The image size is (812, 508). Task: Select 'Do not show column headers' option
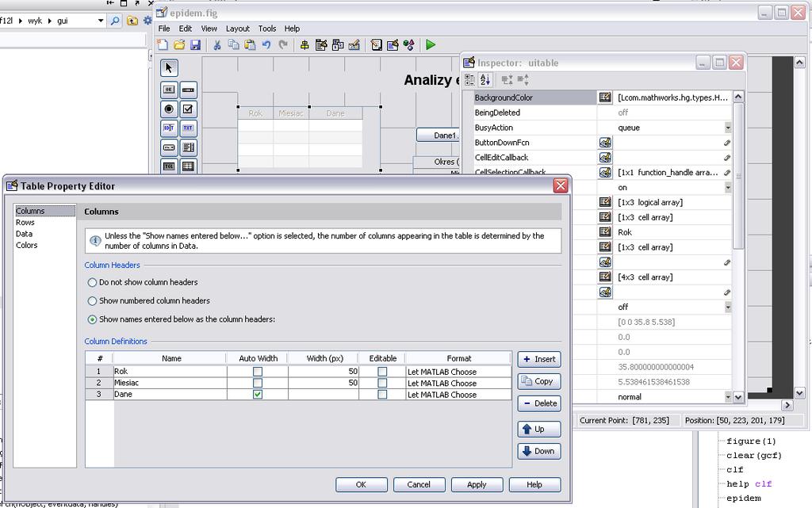pos(92,282)
